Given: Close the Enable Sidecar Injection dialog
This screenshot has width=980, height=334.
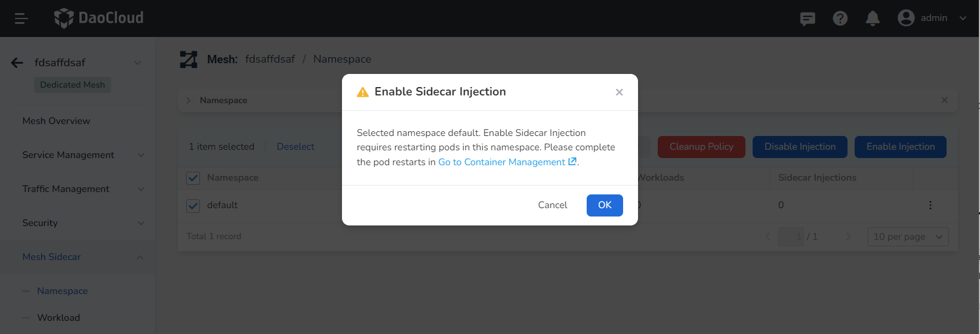Looking at the screenshot, I should (619, 92).
